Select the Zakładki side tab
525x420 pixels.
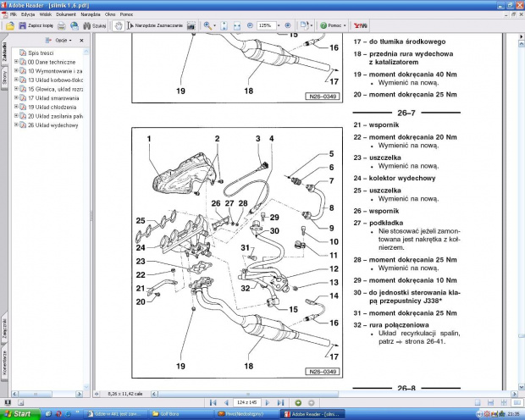(4, 51)
